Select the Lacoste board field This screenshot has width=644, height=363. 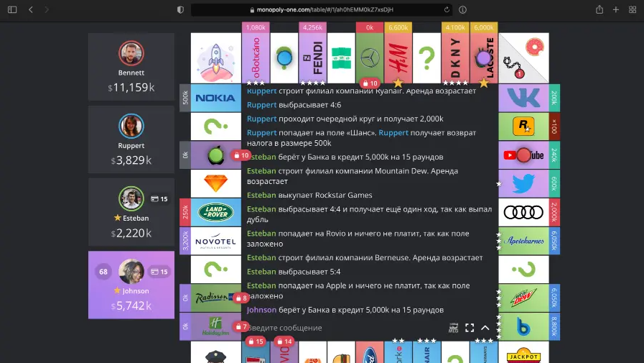click(484, 58)
